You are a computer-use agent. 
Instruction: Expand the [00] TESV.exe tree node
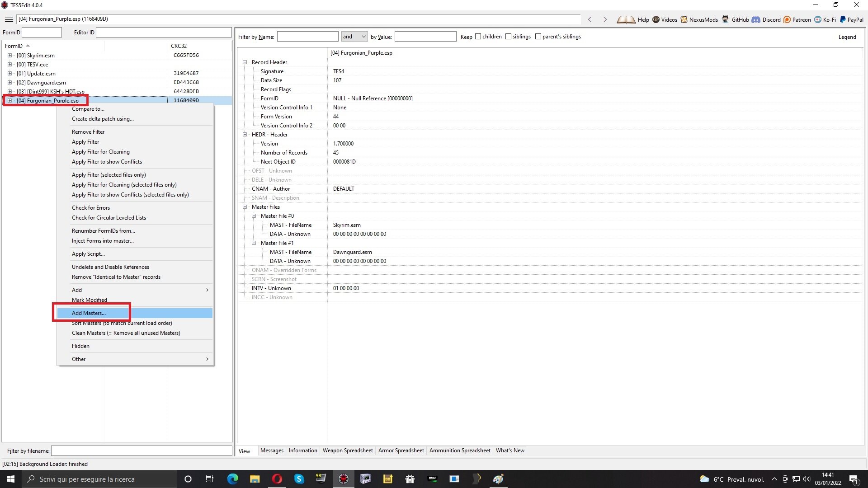pos(9,65)
